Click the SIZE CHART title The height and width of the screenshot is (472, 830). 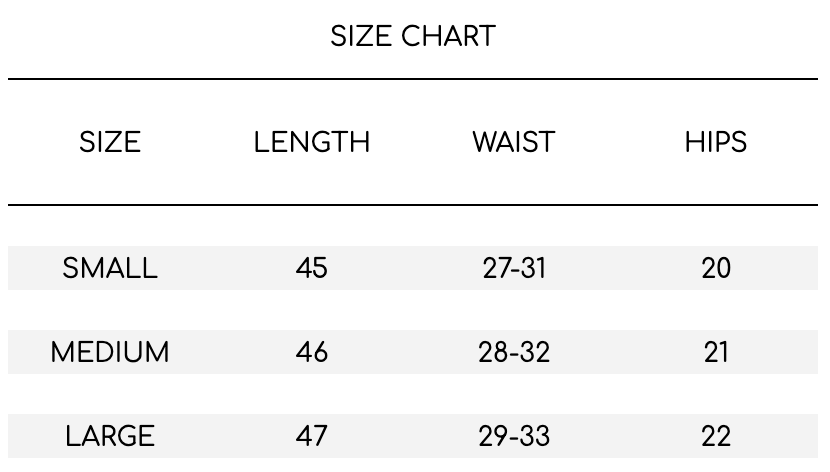413,36
